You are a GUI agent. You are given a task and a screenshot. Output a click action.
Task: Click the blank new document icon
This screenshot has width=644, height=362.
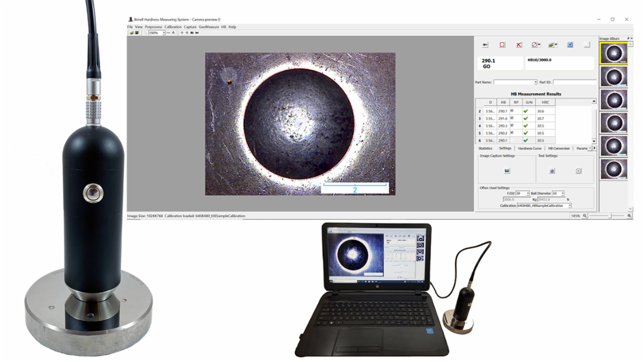point(587,45)
